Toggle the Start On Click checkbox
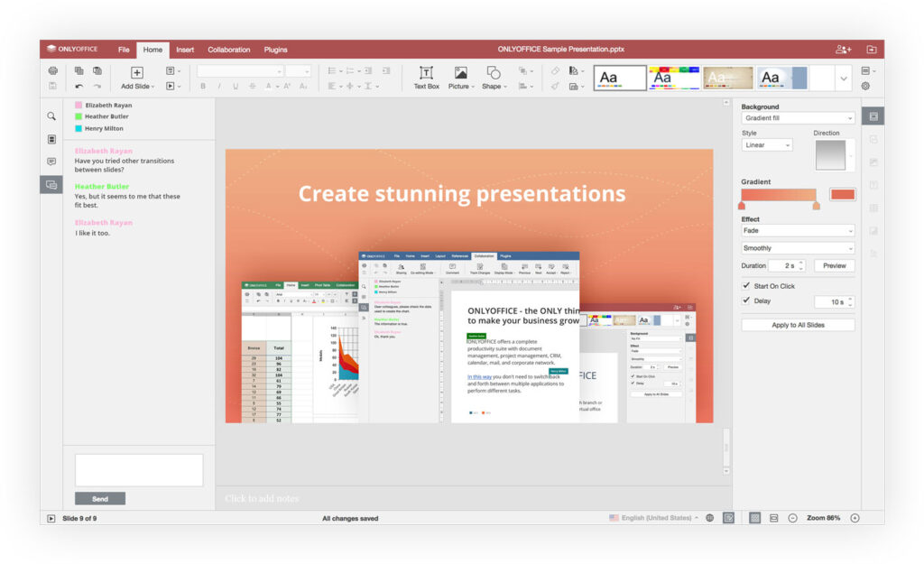 (746, 286)
